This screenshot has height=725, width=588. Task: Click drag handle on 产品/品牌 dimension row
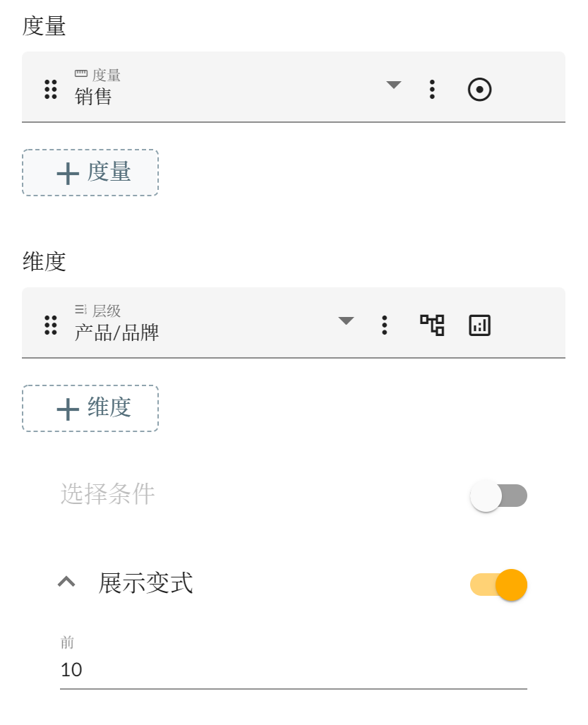click(x=51, y=325)
